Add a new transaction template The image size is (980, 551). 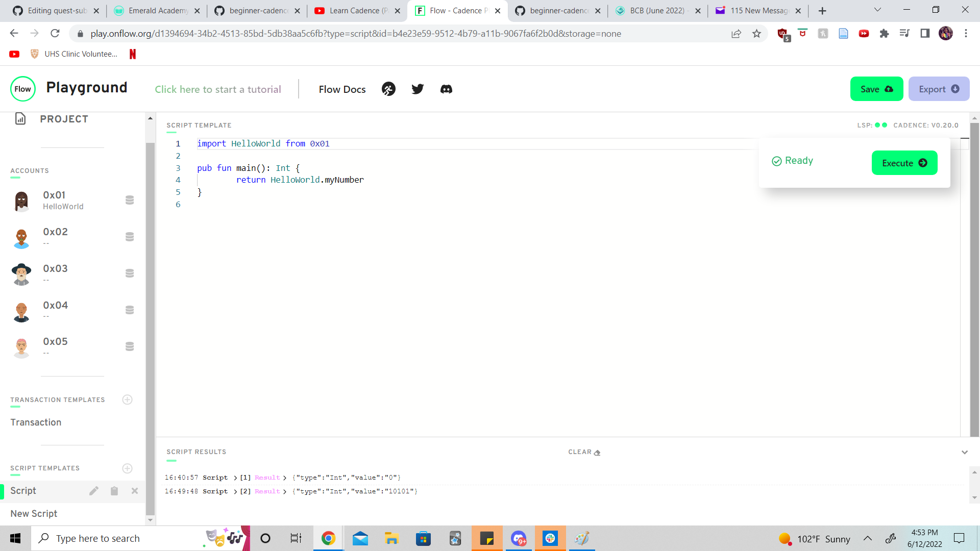(127, 399)
